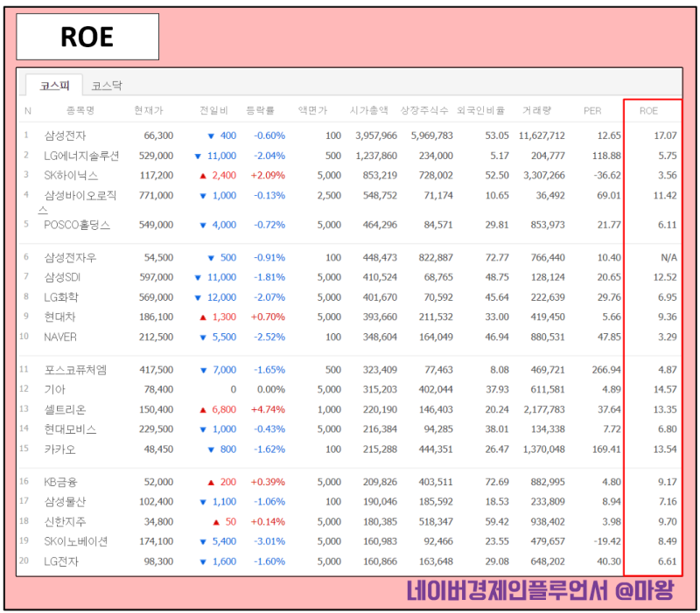The height and width of the screenshot is (613, 700).
Task: Click the 등락률 column header
Action: pos(260,110)
